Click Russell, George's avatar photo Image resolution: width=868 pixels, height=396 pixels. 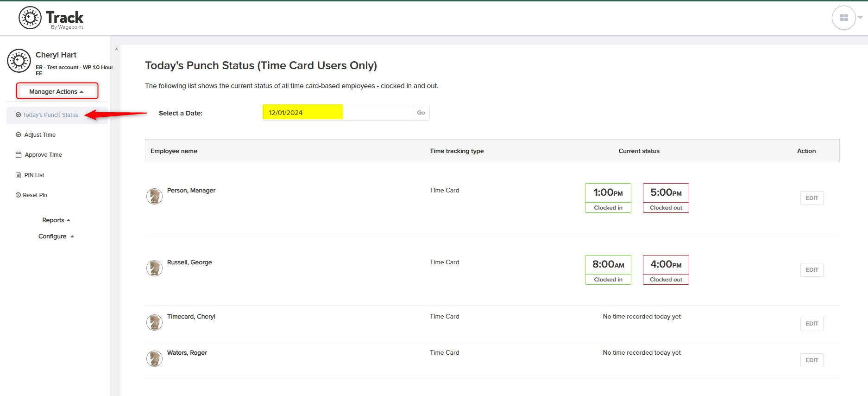coord(154,268)
